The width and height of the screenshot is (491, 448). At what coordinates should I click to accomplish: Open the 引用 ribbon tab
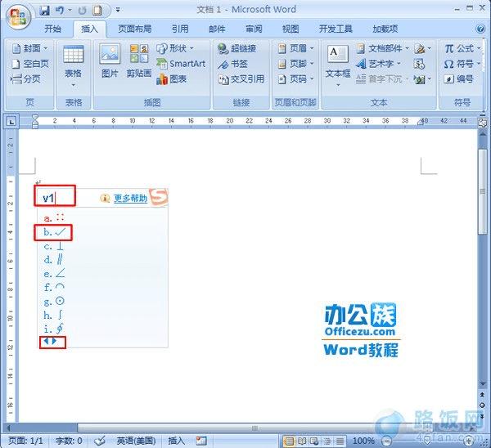click(180, 29)
